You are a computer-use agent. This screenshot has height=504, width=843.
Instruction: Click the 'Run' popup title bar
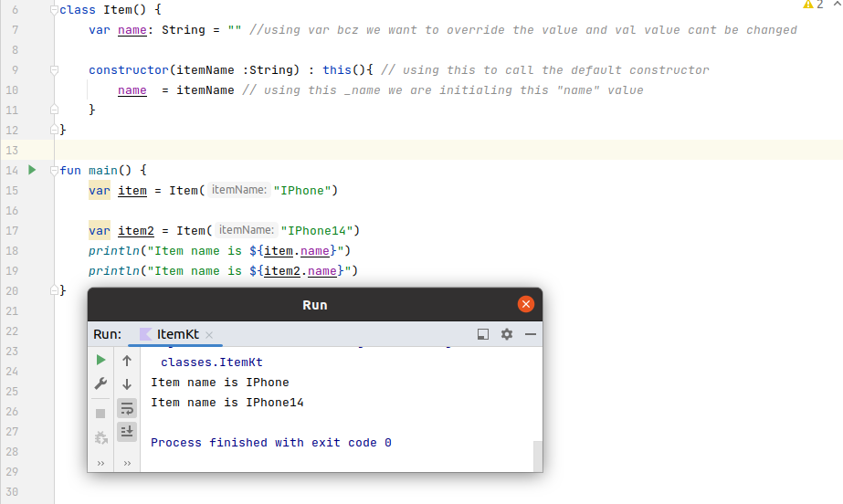(x=314, y=305)
